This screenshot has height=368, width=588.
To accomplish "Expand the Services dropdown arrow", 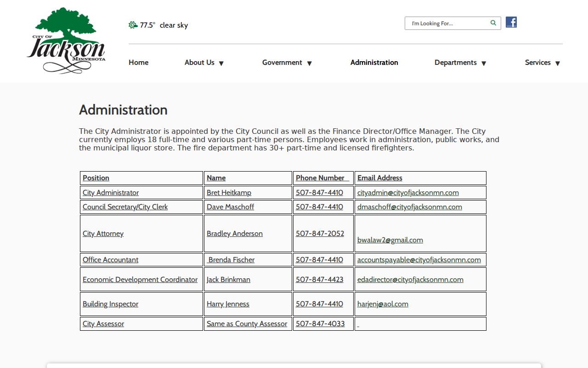I will coord(558,63).
